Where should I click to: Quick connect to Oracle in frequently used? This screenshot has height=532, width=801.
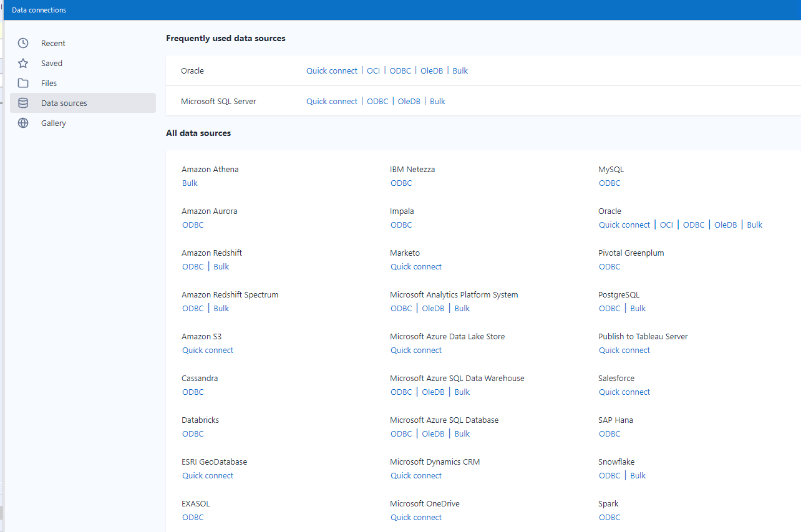[x=331, y=70]
